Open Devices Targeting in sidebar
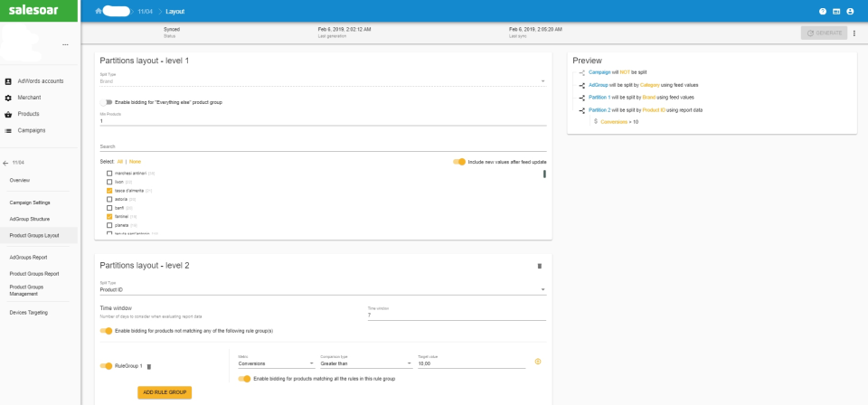 coord(29,313)
